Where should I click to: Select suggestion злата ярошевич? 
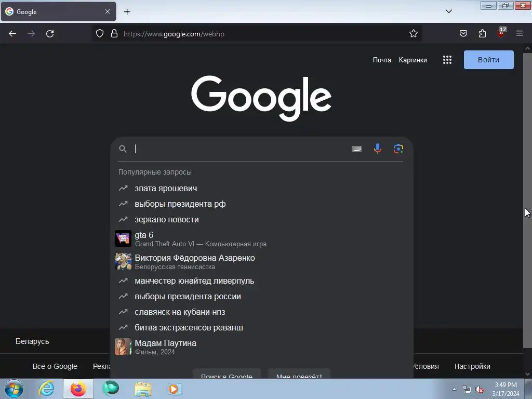click(261, 188)
